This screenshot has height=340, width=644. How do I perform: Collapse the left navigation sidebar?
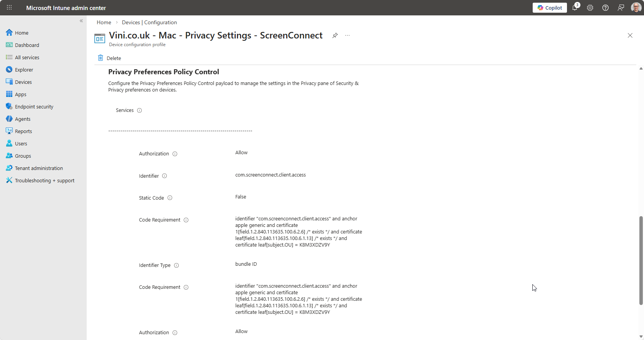[81, 21]
